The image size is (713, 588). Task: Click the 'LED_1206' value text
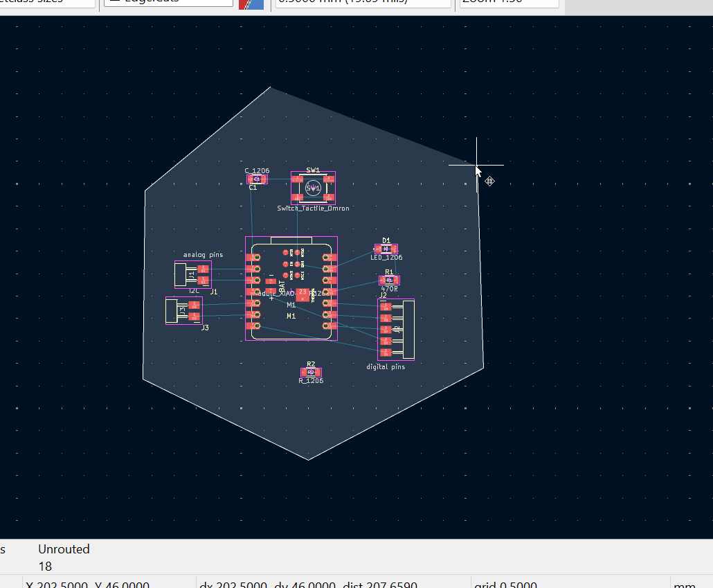[386, 258]
